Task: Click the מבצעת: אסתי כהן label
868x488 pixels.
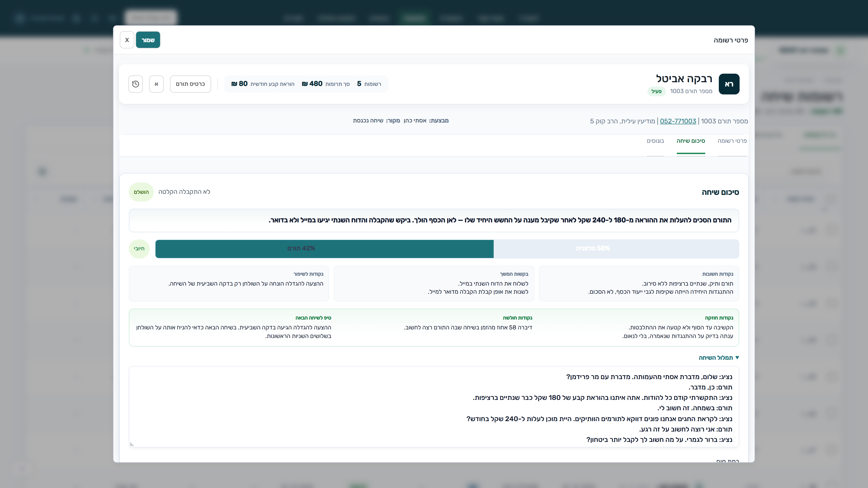Action: tap(426, 121)
